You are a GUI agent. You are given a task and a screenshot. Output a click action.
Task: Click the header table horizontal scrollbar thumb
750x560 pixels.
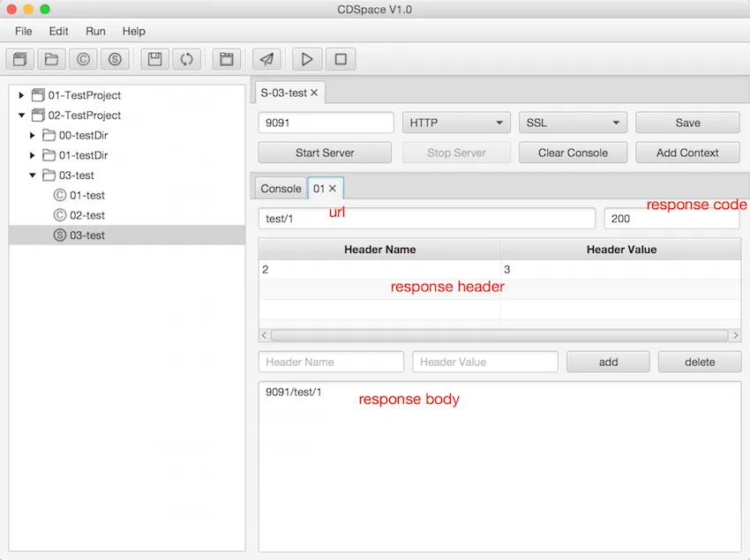499,335
